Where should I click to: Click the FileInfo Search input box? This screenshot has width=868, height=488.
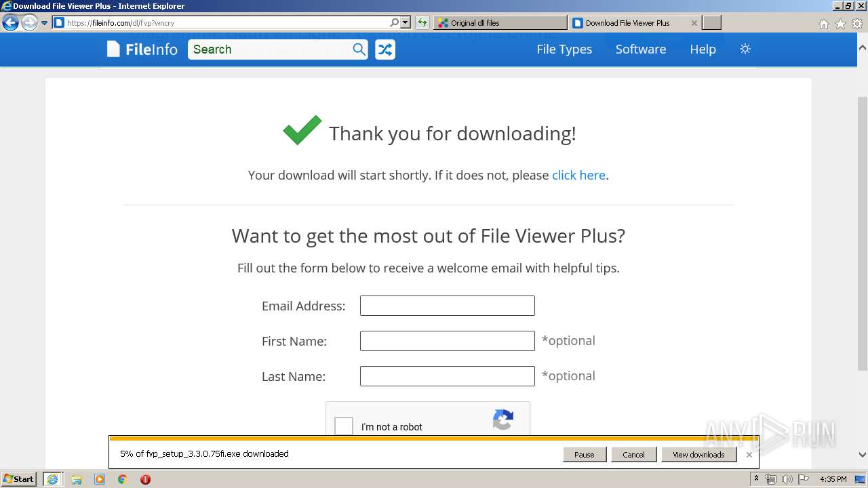pos(270,49)
